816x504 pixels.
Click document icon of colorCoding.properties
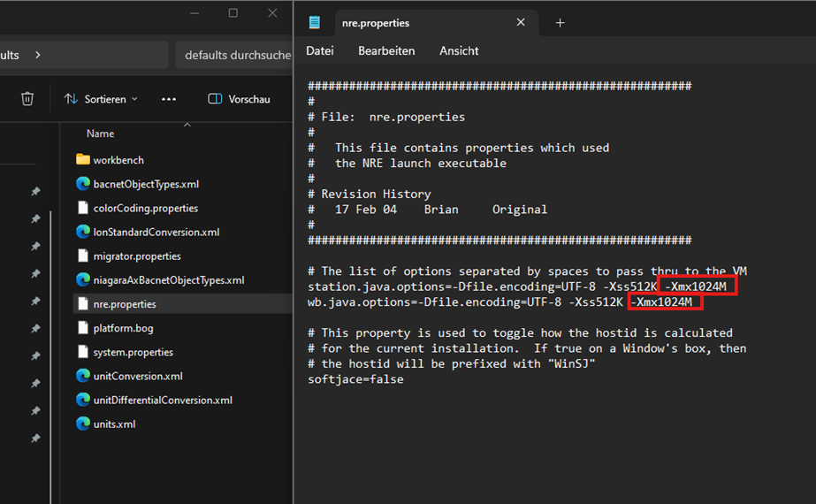pos(83,208)
